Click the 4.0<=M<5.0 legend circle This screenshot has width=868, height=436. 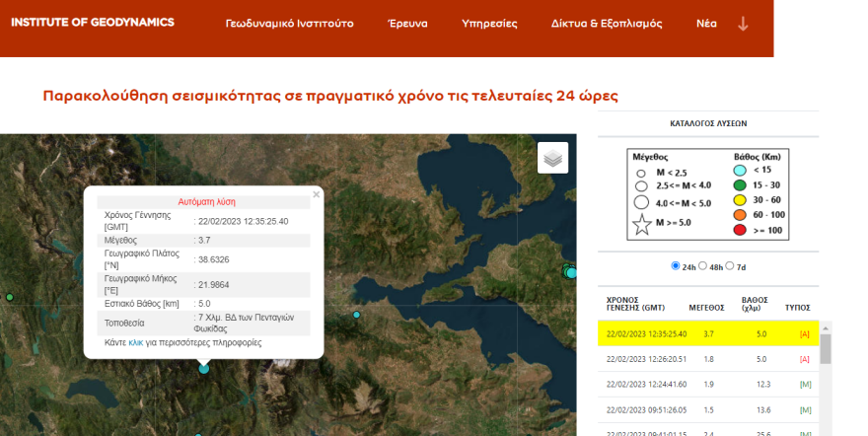(641, 202)
